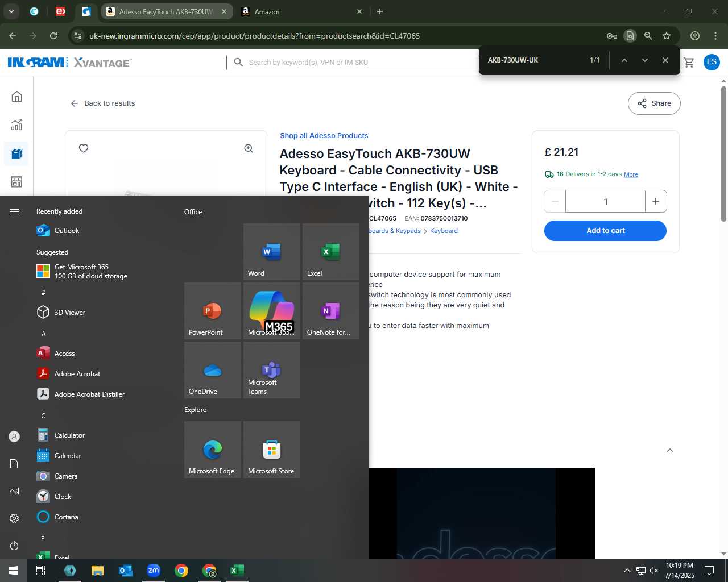Click More delivery info link

[x=631, y=174]
